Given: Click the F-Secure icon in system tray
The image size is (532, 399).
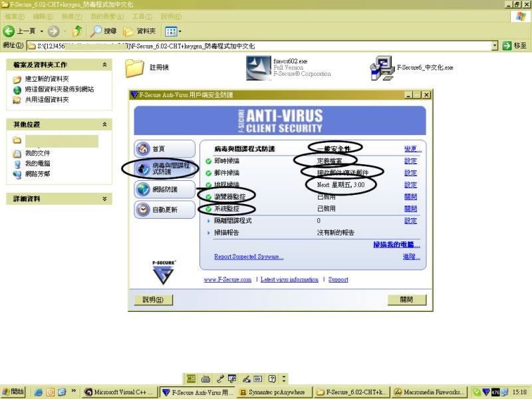Looking at the screenshot, I should point(486,392).
